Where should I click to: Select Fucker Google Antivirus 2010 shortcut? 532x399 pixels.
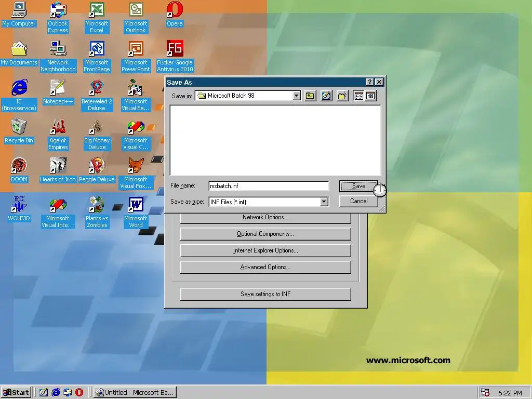175,57
